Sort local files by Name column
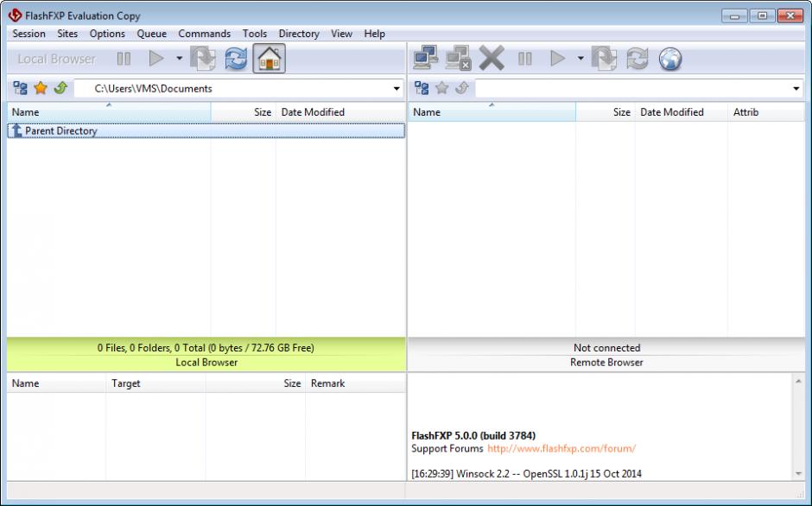Image resolution: width=812 pixels, height=506 pixels. point(109,112)
